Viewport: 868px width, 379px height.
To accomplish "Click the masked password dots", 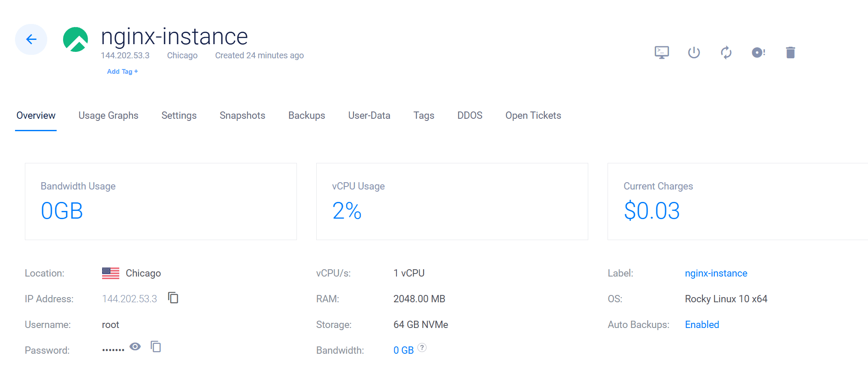I will (x=113, y=350).
